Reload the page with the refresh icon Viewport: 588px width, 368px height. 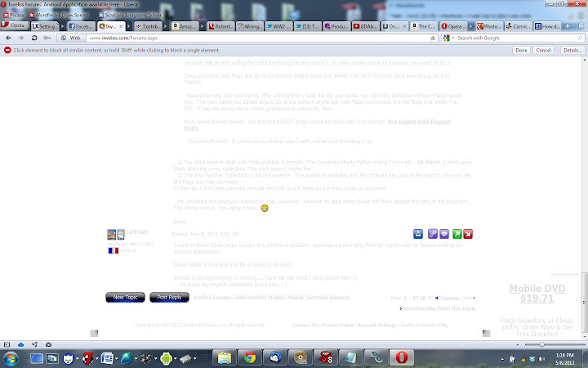click(x=34, y=38)
